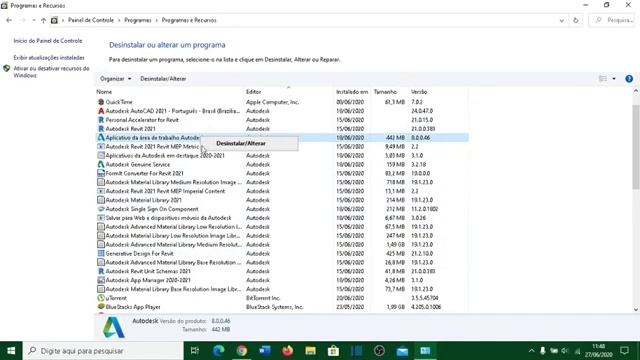The width and height of the screenshot is (640, 360).
Task: Expand the address bar history dropdown
Action: coord(562,20)
